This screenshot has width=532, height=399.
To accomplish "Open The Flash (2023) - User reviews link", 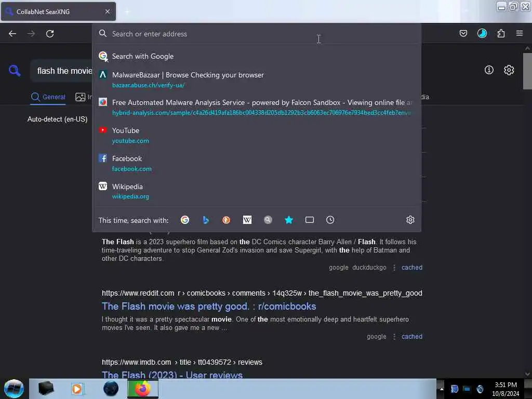I will (x=172, y=375).
